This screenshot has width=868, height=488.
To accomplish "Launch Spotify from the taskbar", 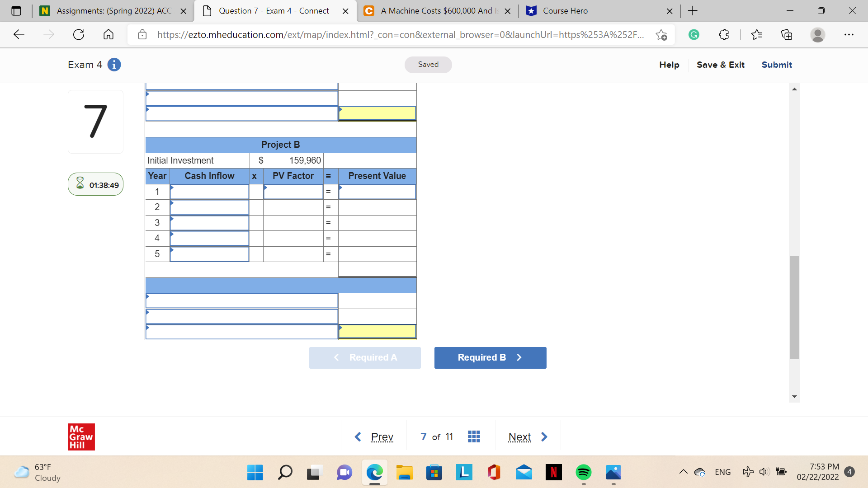I will [583, 473].
